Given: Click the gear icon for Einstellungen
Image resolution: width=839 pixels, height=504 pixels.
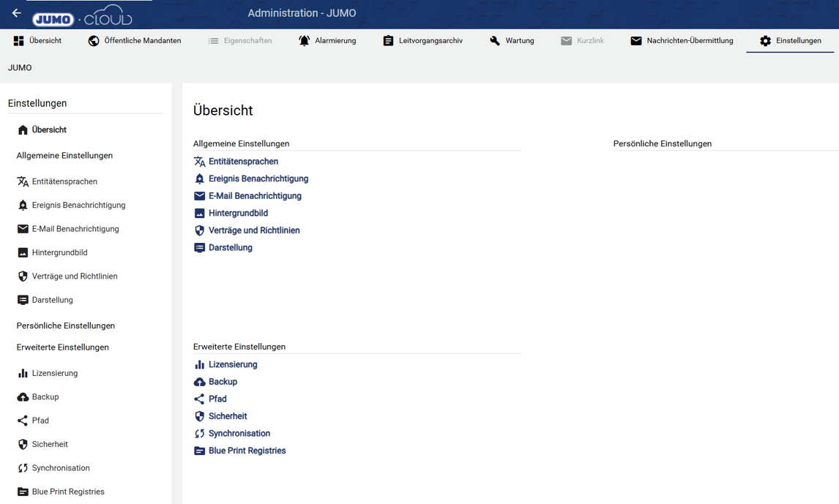Looking at the screenshot, I should [765, 41].
